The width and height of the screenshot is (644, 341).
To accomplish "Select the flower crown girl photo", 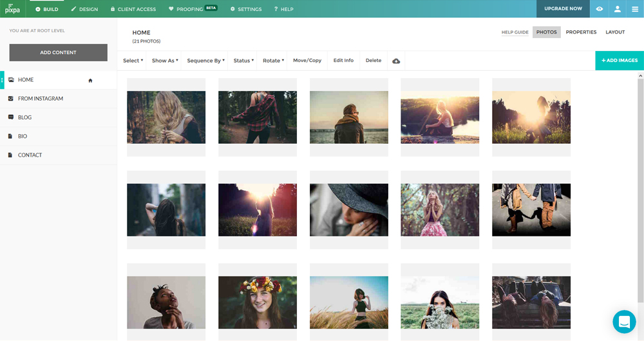I will pos(258,302).
